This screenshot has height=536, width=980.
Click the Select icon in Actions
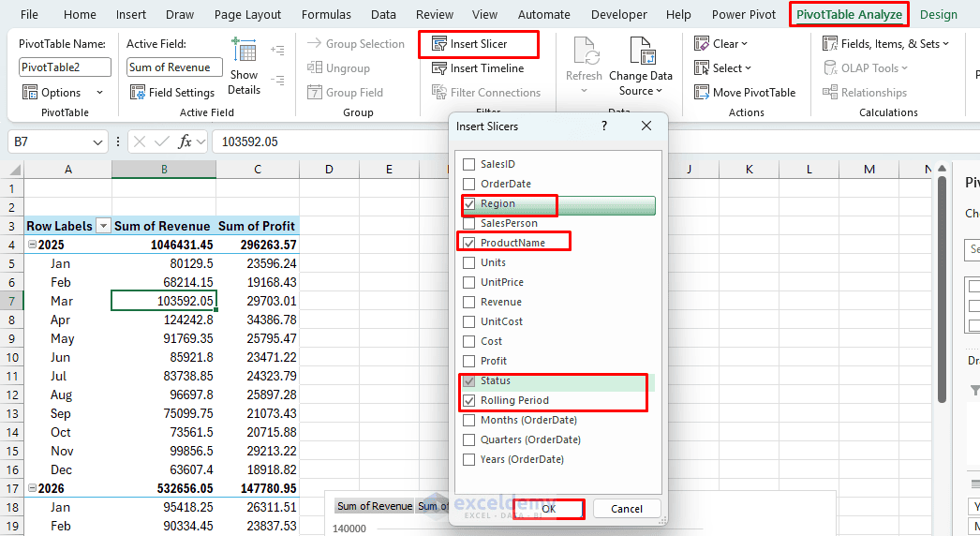tap(702, 68)
